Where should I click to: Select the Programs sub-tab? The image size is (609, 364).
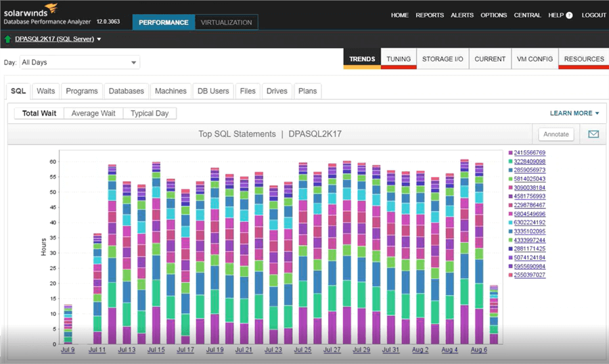tap(82, 91)
